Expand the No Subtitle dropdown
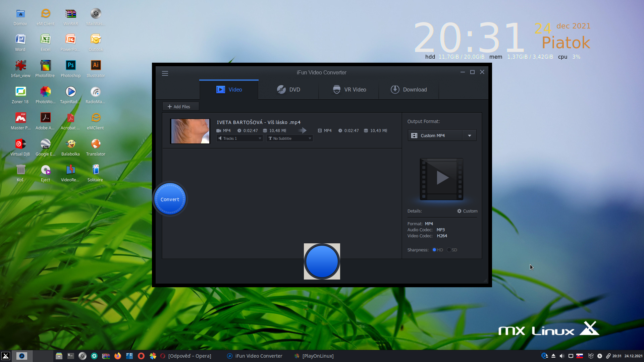 tap(290, 138)
